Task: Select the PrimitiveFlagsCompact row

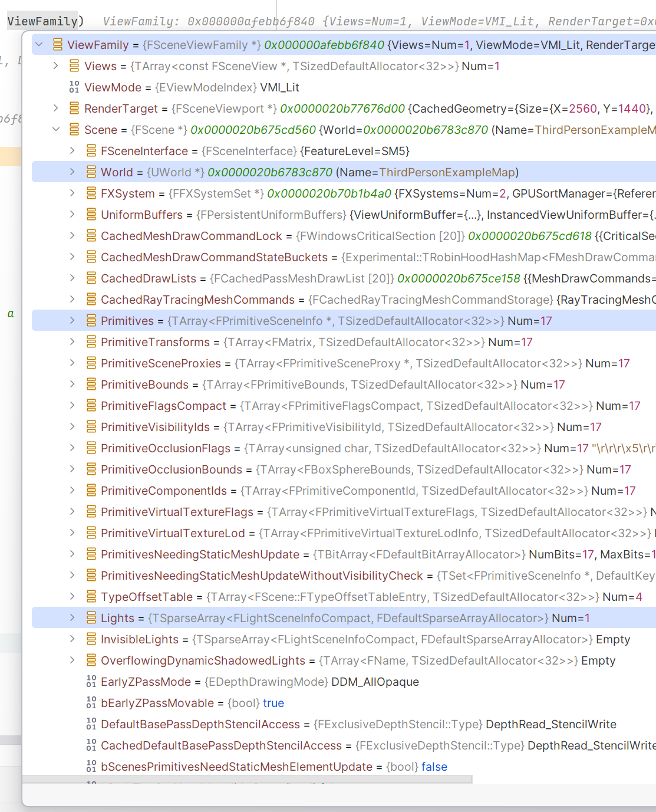Action: point(344,406)
